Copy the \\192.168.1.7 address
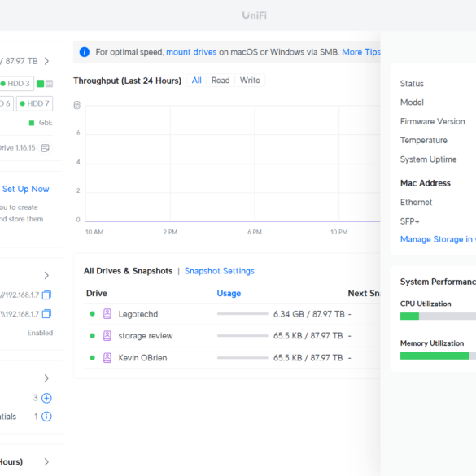The image size is (476, 476). [x=46, y=313]
